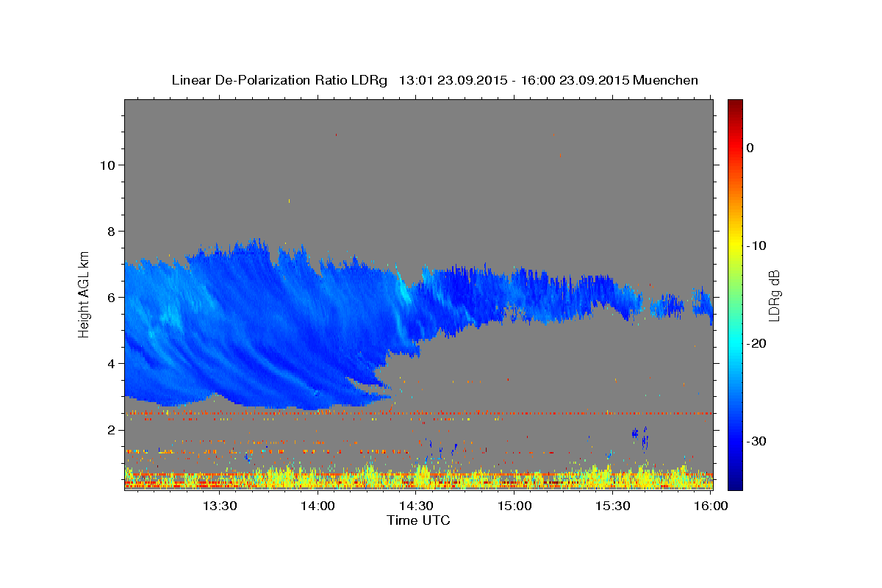Click the 'Height AGL km' axis label

pos(85,294)
